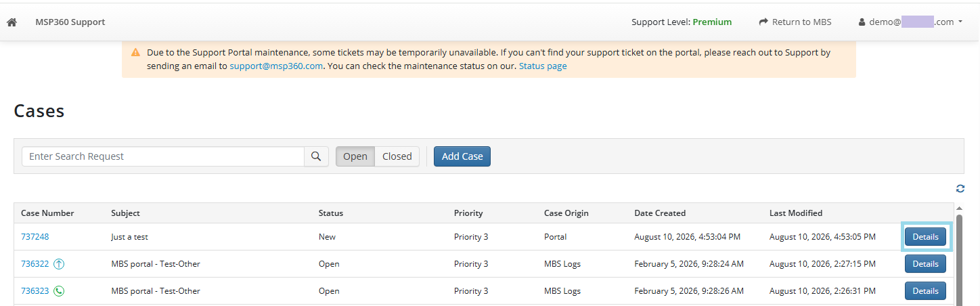Switch the filter to Closed cases
This screenshot has height=306, width=980.
[397, 156]
